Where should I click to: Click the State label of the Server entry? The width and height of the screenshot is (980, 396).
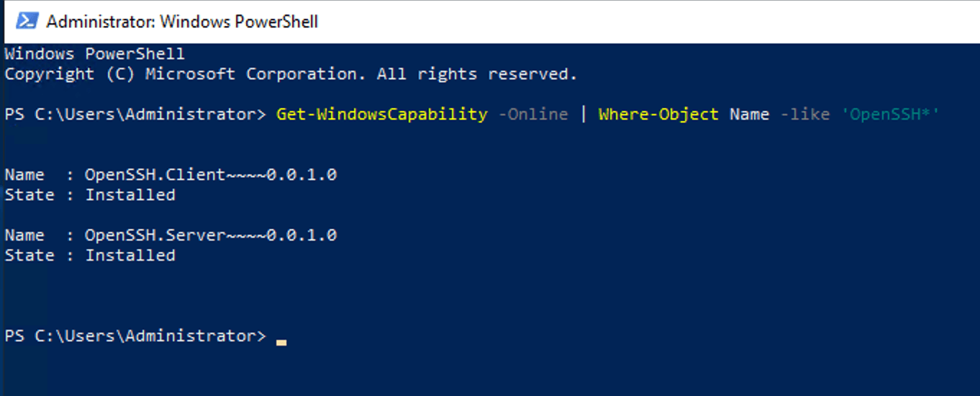(30, 256)
